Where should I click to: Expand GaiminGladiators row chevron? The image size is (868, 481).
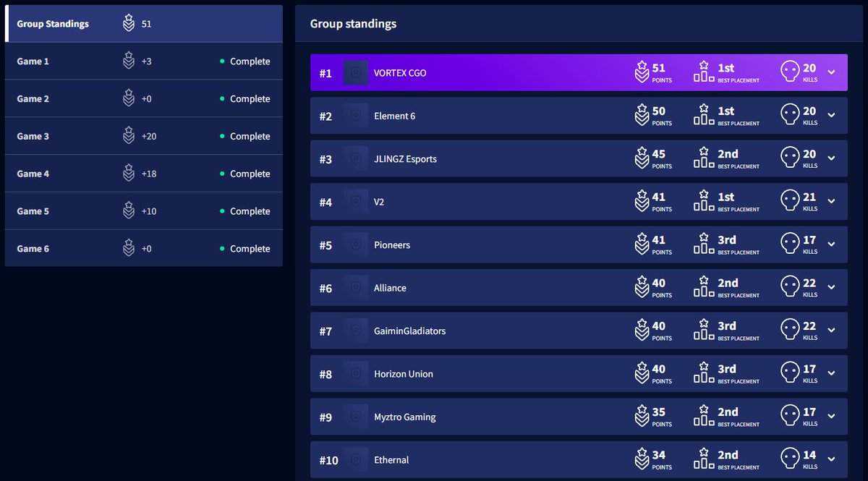(x=831, y=331)
